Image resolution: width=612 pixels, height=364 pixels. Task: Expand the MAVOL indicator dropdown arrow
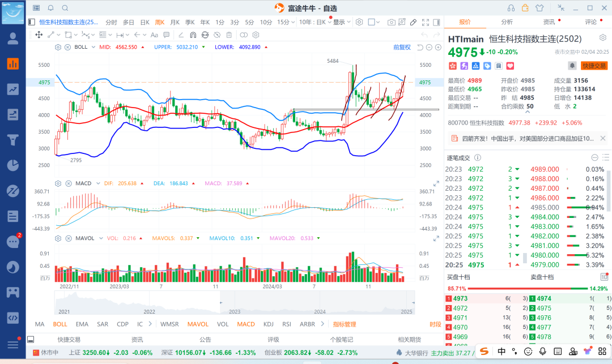pos(101,238)
